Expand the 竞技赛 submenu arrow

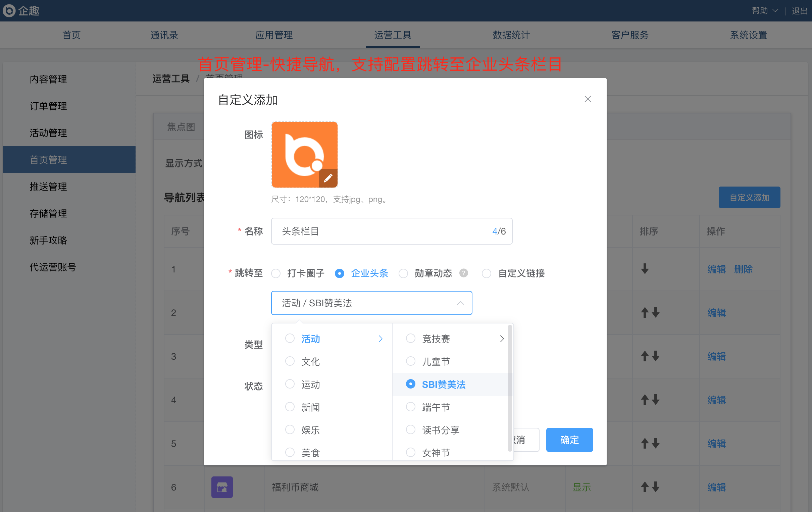(x=501, y=339)
